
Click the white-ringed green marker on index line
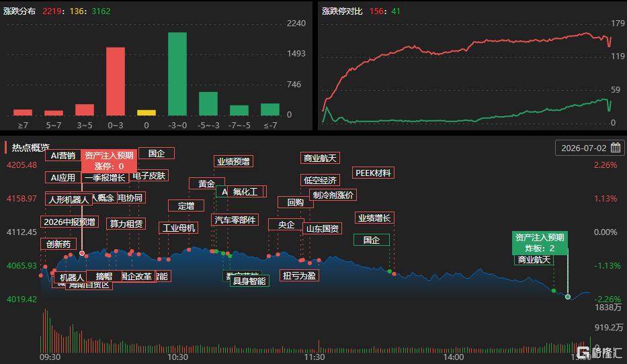[x=567, y=296]
